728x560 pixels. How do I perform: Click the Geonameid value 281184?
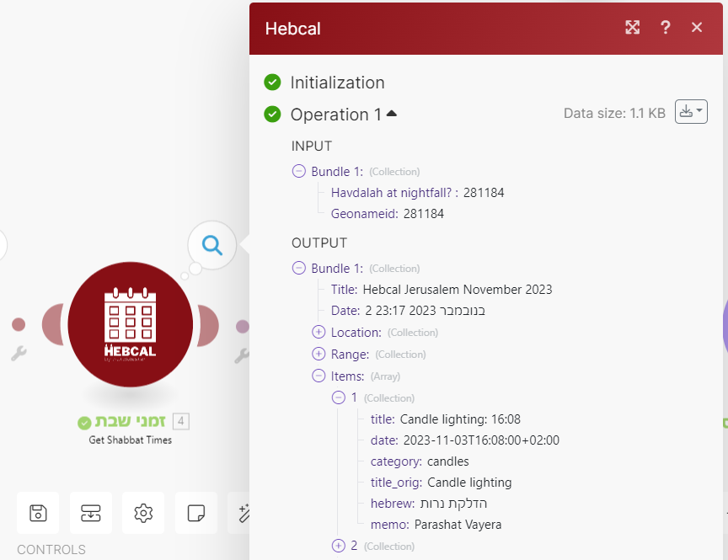[424, 213]
